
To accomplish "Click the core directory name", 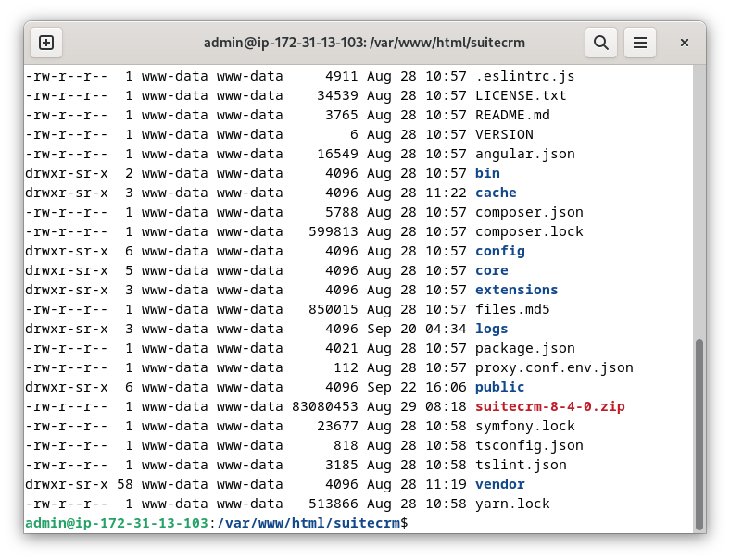I will [x=492, y=270].
